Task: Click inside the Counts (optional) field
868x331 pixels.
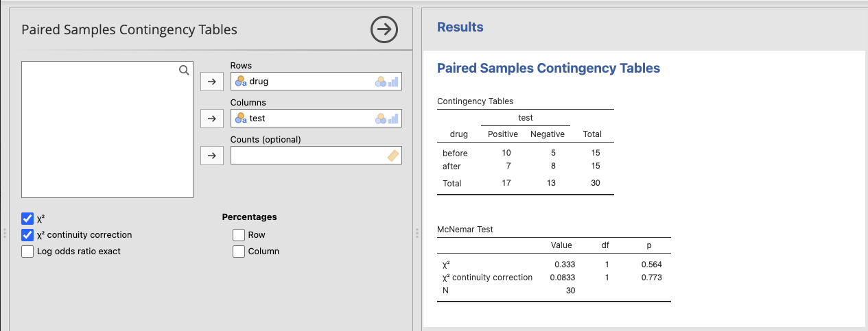Action: click(x=309, y=156)
